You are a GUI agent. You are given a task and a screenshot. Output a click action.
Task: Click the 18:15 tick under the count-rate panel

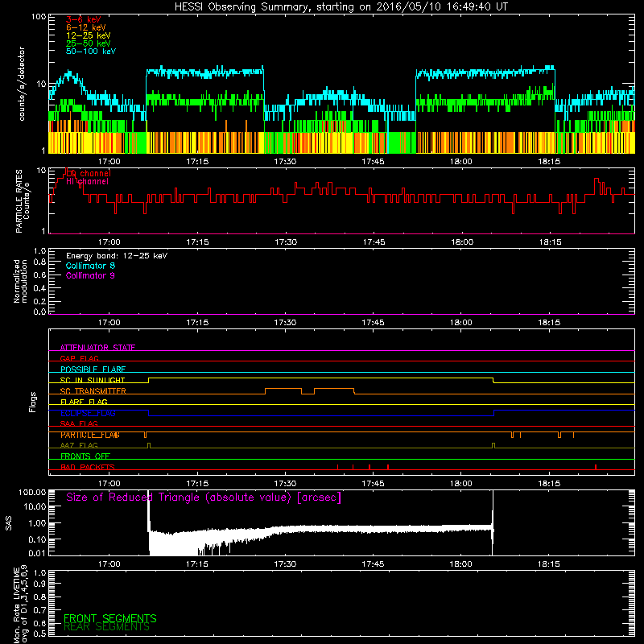pos(549,162)
